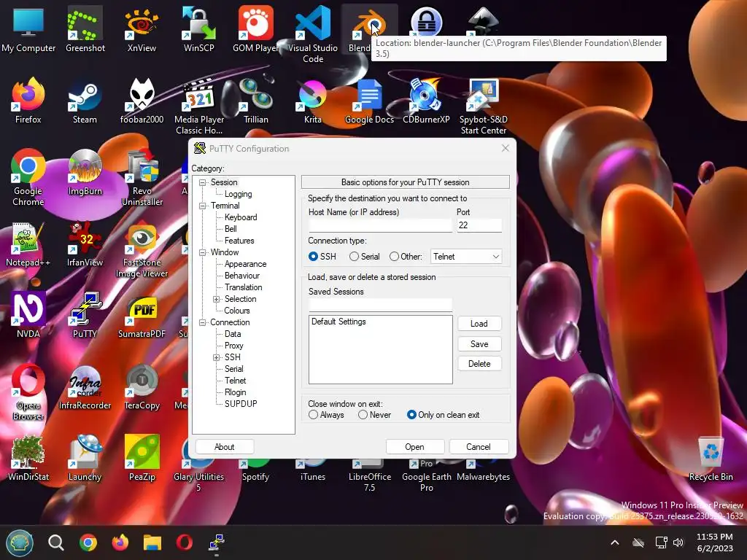This screenshot has width=747, height=560.
Task: Click Cancel in PuTTY Configuration
Action: 479,447
